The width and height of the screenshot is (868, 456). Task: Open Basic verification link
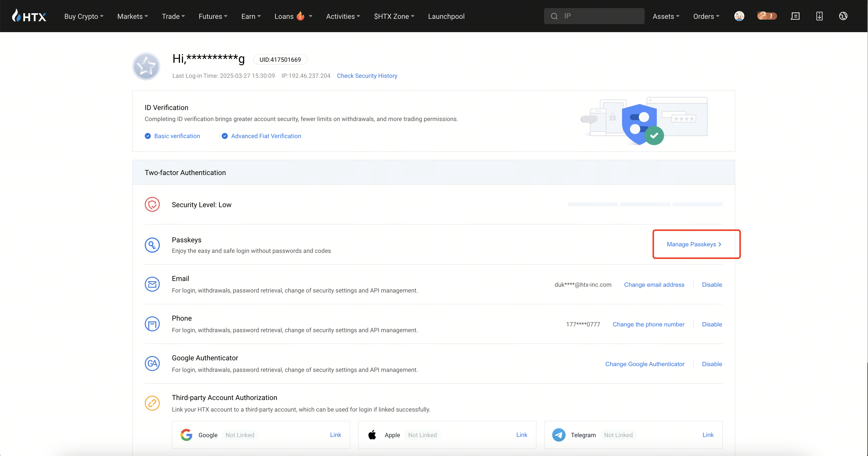point(177,136)
